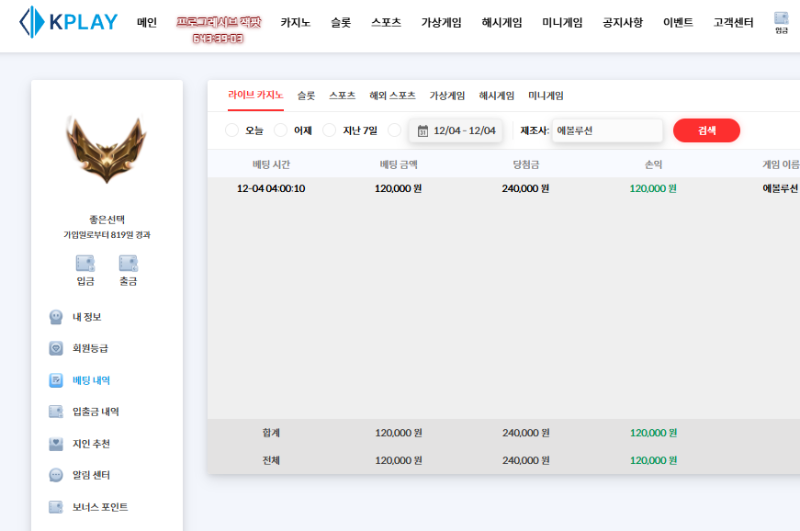Click the 지인 추천 sidebar icon
This screenshot has height=531, width=800.
tap(56, 444)
